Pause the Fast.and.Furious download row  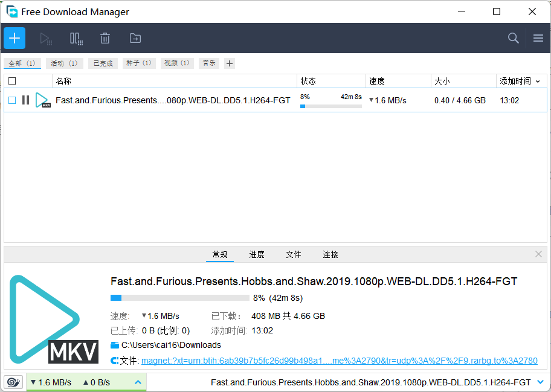click(25, 100)
